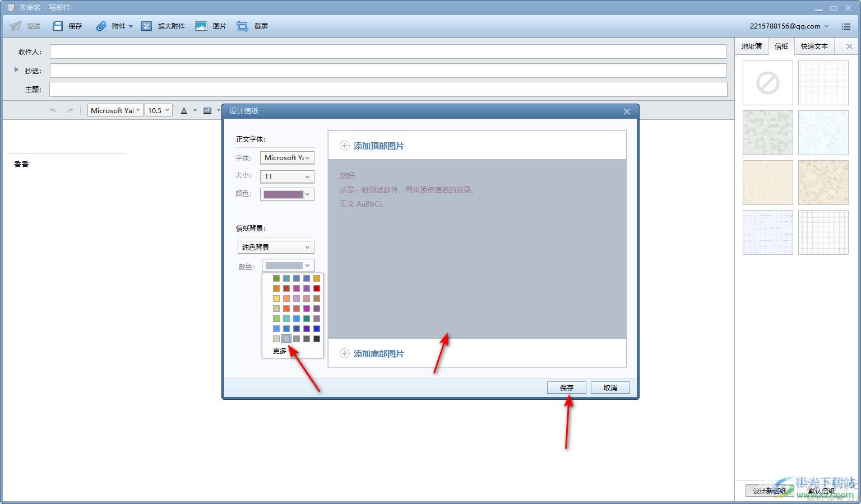Click the font color 'A' icon
The width and height of the screenshot is (861, 504).
tap(184, 110)
